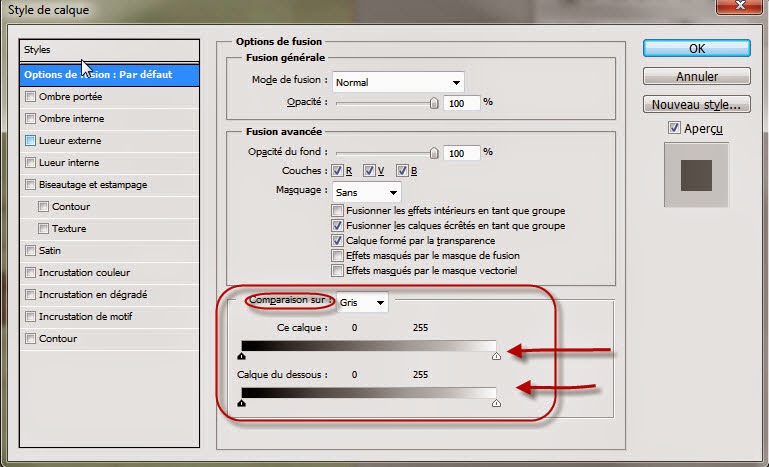769x467 pixels.
Task: Open the Masquage dropdown set to Sans
Action: (367, 192)
